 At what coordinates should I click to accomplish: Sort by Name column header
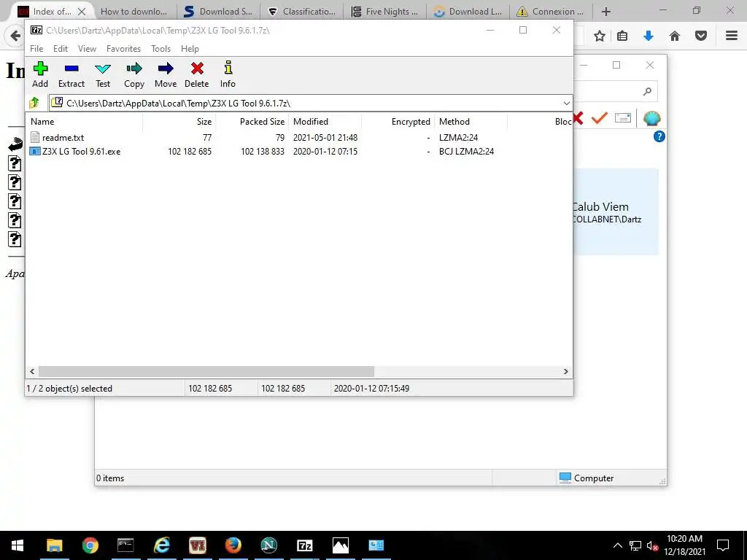click(x=85, y=122)
